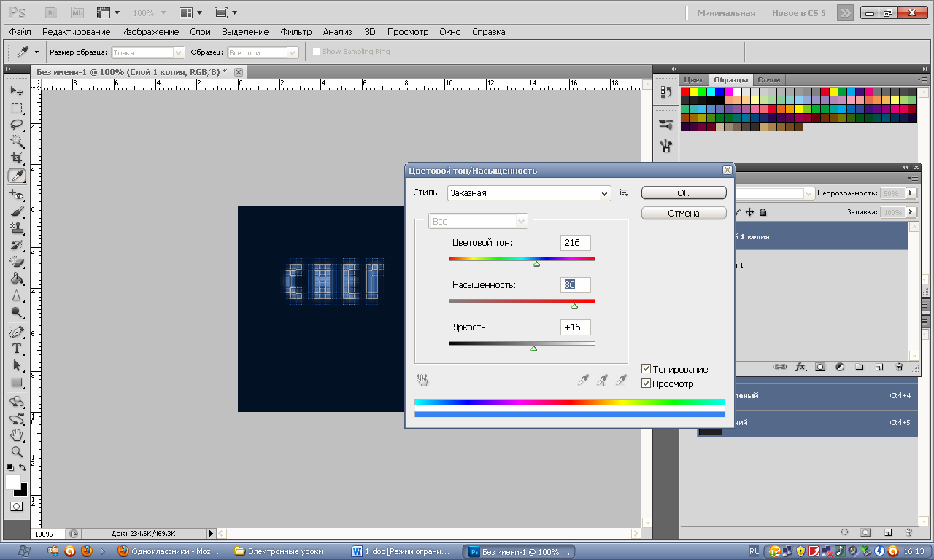Select the Sharpen/Blur tool

(x=17, y=295)
